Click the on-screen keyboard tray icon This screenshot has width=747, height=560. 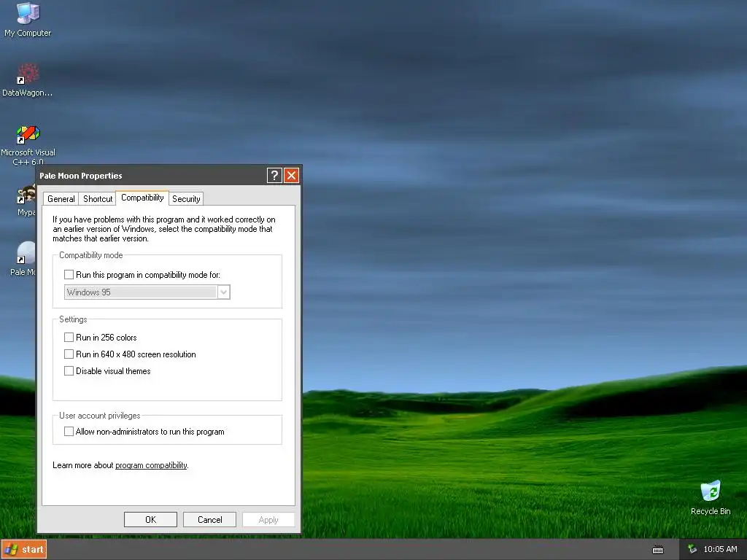pyautogui.click(x=658, y=550)
